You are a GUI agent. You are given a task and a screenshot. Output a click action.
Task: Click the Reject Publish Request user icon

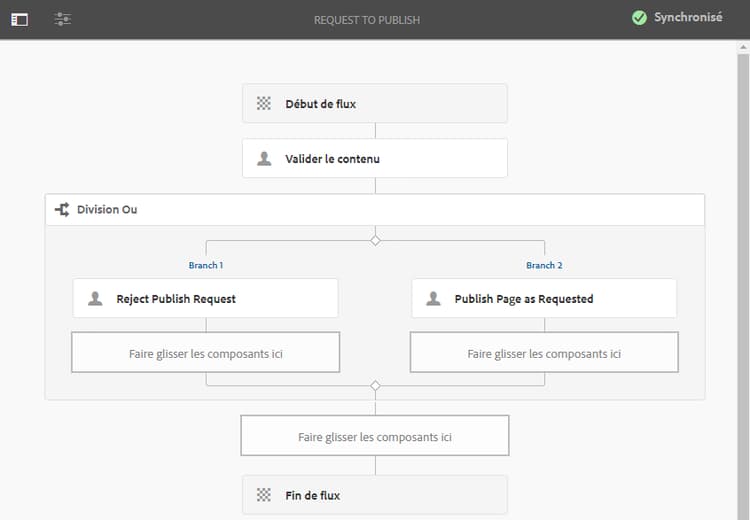click(95, 298)
